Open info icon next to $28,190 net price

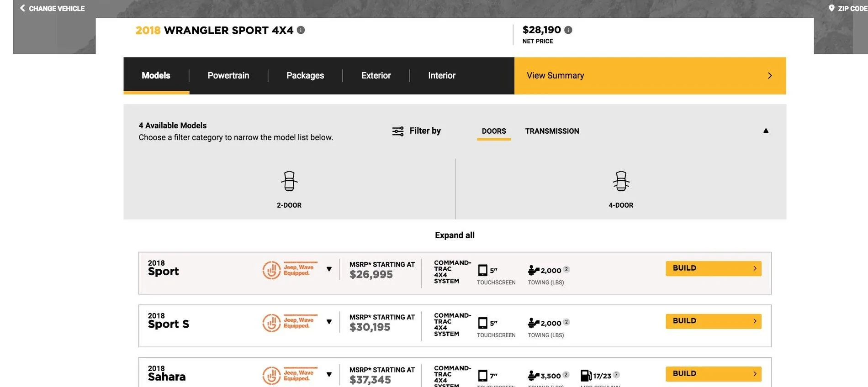pyautogui.click(x=568, y=30)
